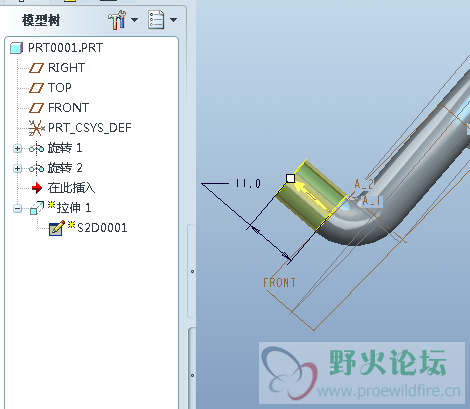Click the 11.0 depth dimension value
The height and width of the screenshot is (409, 470).
point(248,184)
